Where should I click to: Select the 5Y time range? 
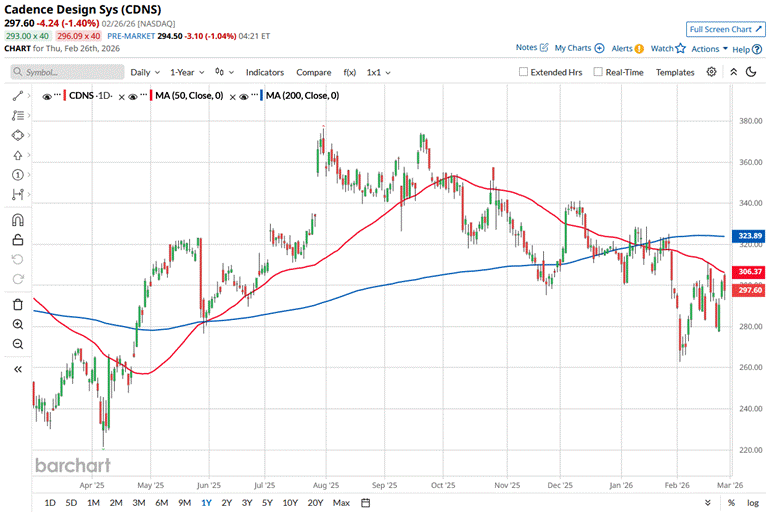coord(268,503)
